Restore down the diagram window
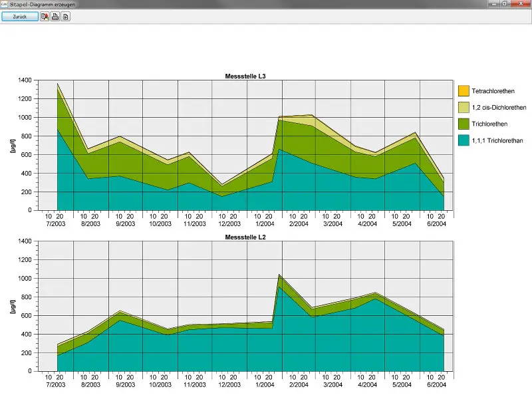 [505, 4]
